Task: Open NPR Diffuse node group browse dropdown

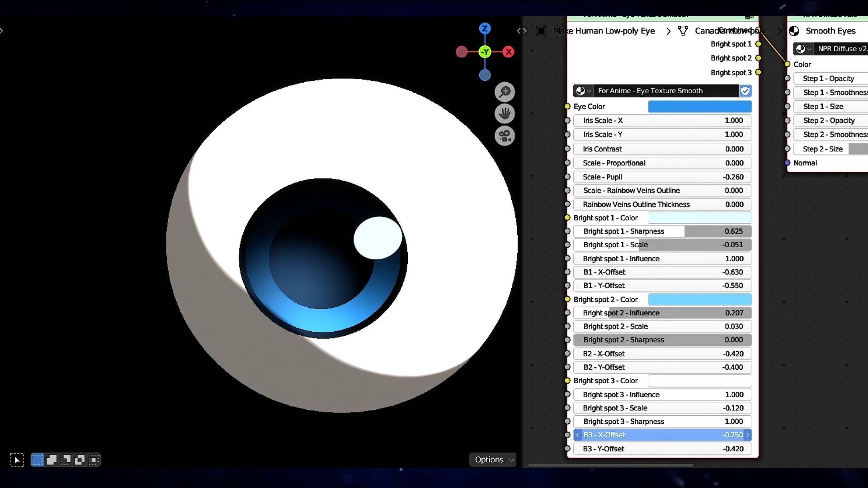Action: 803,49
